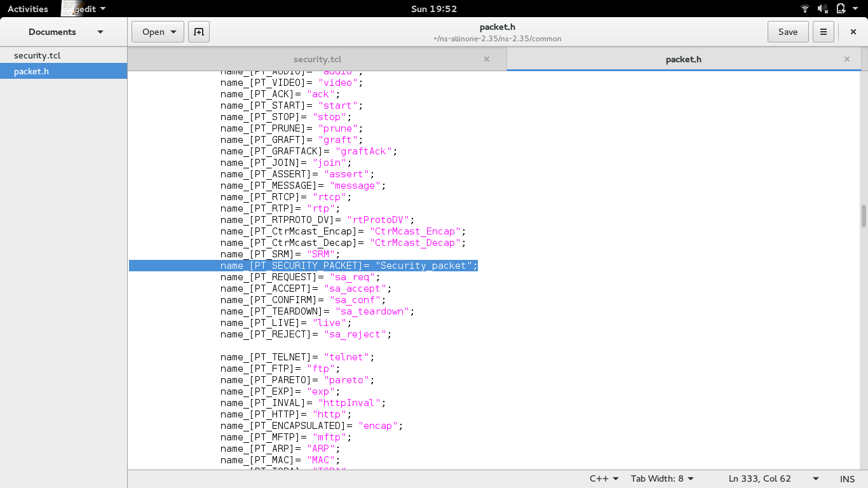Click the name_[PT_ASSERT]= "assert" line
Image resolution: width=868 pixels, height=488 pixels.
point(297,174)
